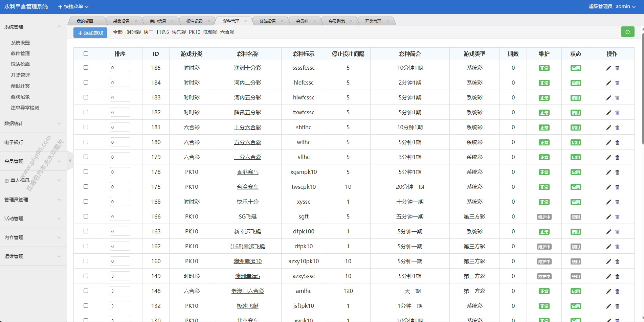Toggle the 启用 status of 腾讯五分彩

(x=576, y=113)
